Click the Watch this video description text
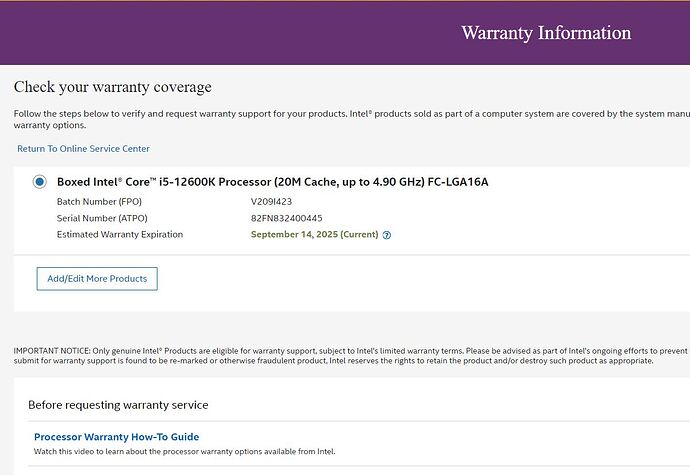 coord(184,452)
